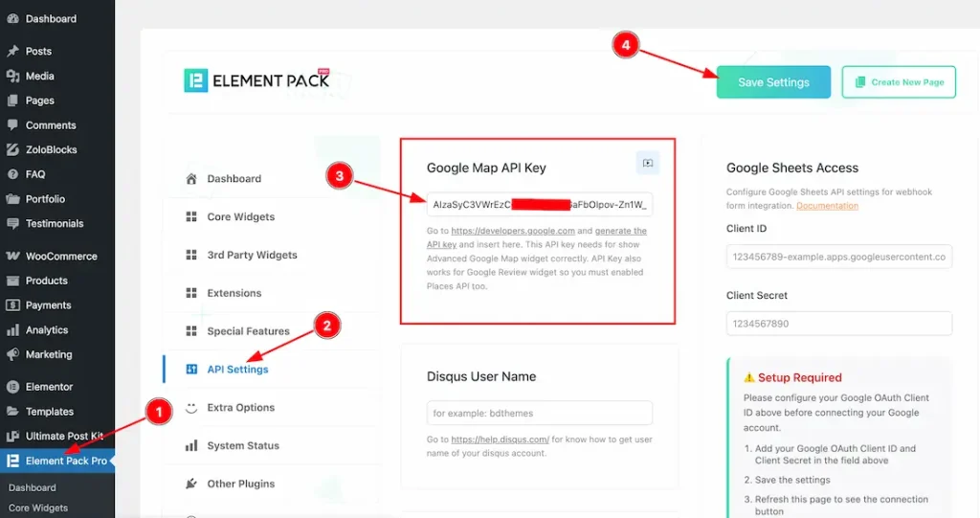Click the System Status bars icon
Image resolution: width=980 pixels, height=518 pixels.
[191, 445]
